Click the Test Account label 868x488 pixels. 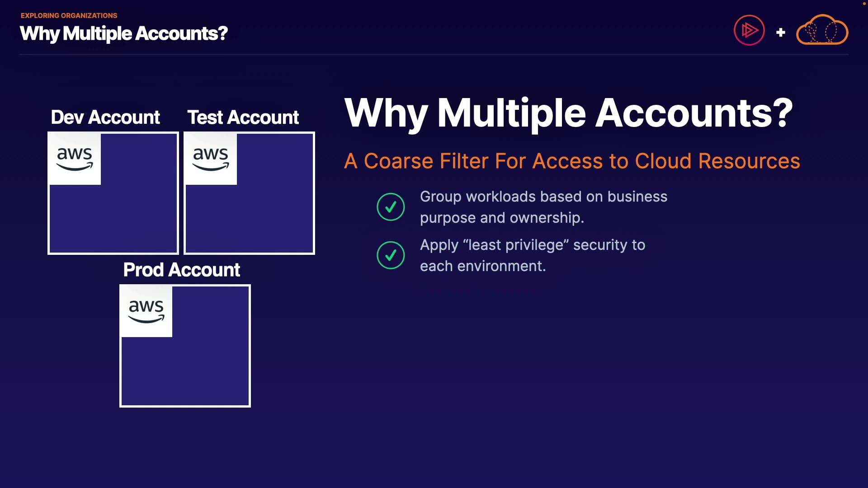(243, 117)
